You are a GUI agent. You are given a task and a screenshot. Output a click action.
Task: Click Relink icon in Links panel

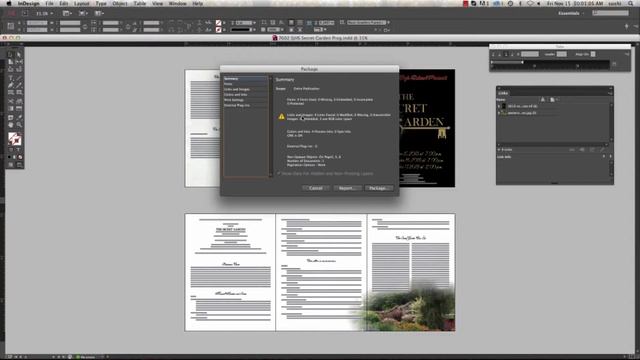572,150
